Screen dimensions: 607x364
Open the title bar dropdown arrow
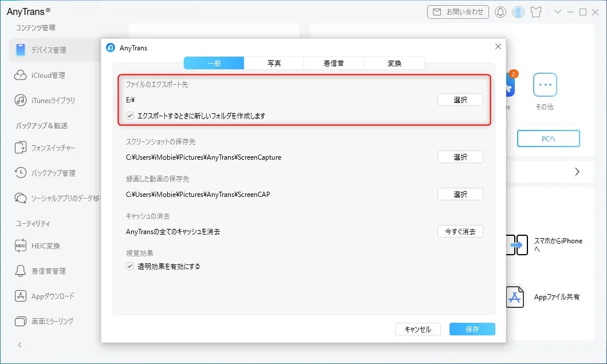click(558, 11)
